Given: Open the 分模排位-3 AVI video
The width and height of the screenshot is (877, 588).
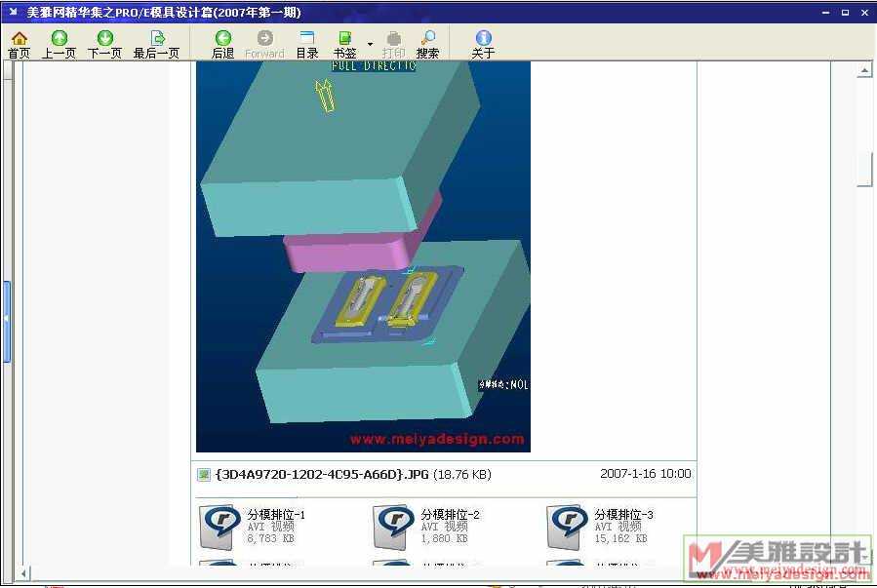Looking at the screenshot, I should pyautogui.click(x=601, y=526).
